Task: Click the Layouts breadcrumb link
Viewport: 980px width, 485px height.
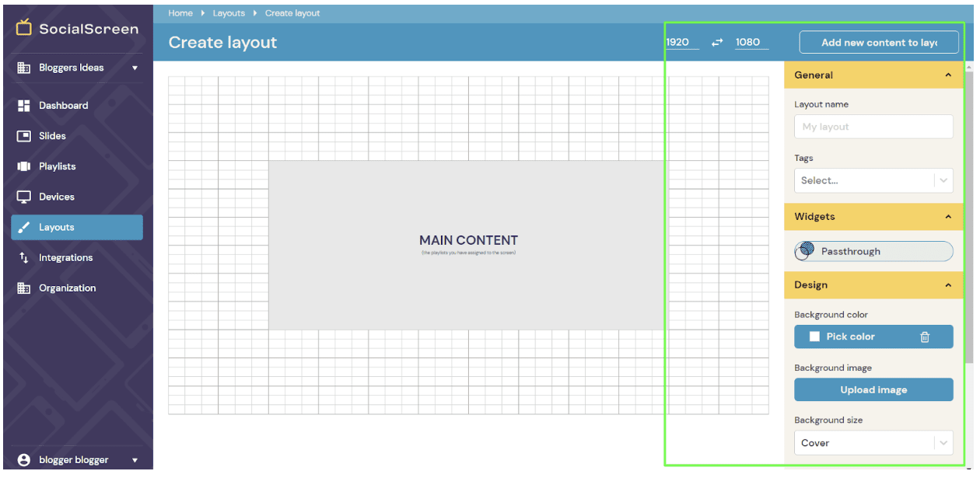Action: (x=229, y=13)
